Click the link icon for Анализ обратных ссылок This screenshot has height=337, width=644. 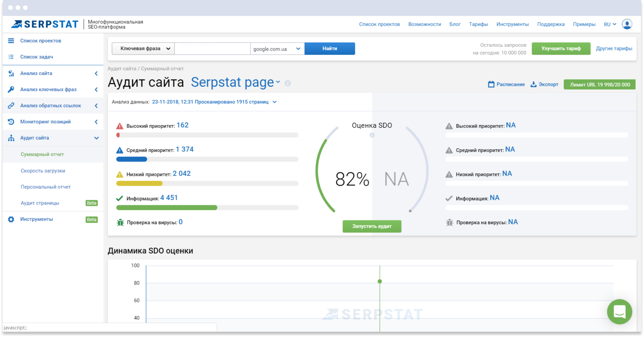point(11,106)
